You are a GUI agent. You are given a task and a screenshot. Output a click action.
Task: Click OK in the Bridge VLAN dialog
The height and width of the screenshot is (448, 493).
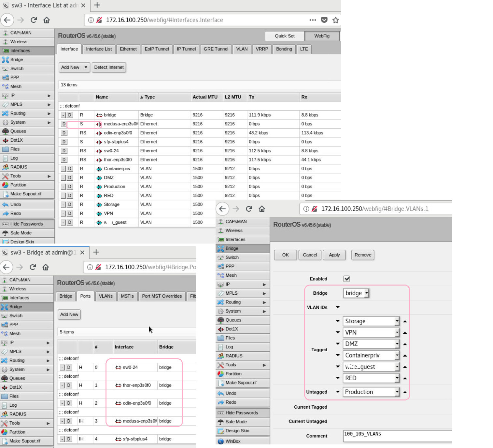pos(285,255)
